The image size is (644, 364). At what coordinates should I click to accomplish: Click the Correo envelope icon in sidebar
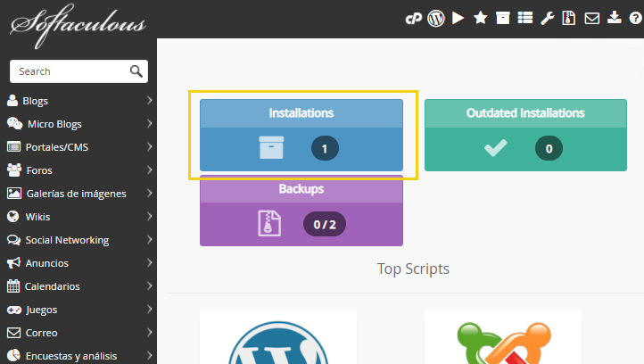click(x=13, y=333)
